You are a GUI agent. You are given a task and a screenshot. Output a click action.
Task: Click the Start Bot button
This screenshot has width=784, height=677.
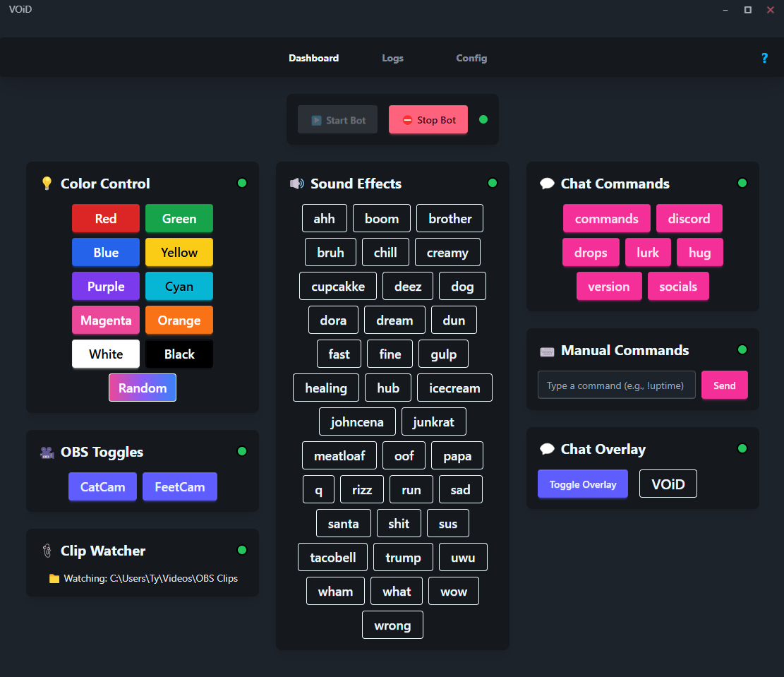pyautogui.click(x=337, y=119)
